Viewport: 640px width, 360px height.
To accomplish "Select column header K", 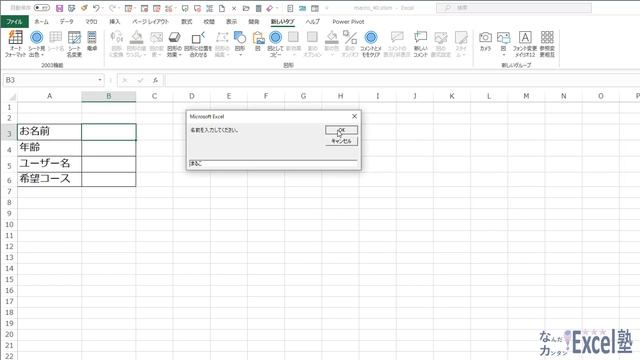I will (x=451, y=96).
